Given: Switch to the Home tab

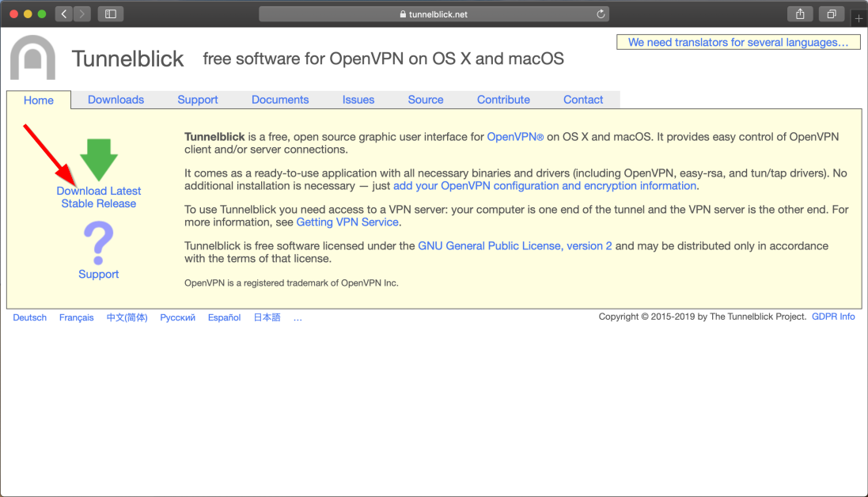Looking at the screenshot, I should [39, 101].
